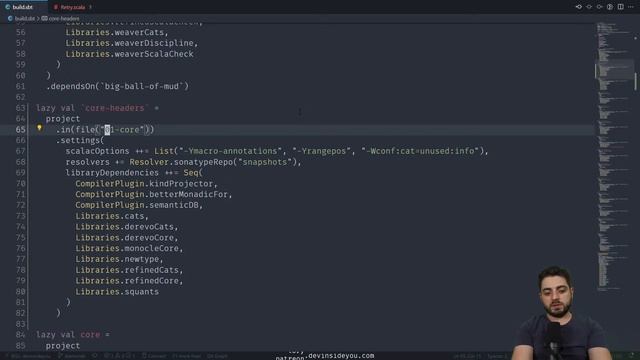Click the second diamond-shaped icon in the editor toolbar
This screenshot has width=640, height=360.
point(589,7)
